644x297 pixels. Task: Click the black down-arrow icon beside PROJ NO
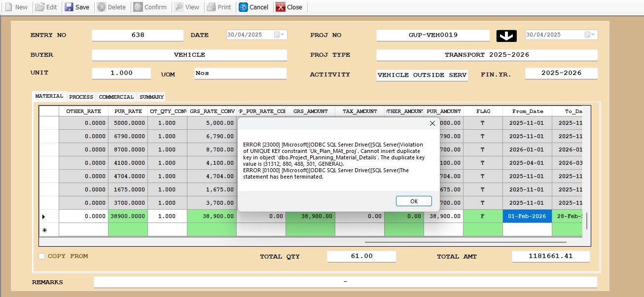pos(506,36)
